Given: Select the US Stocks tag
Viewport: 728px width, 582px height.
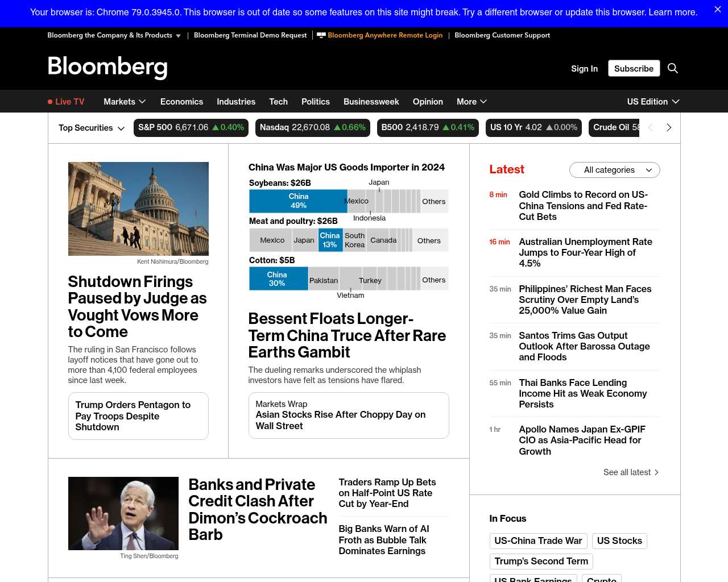Looking at the screenshot, I should coord(619,541).
